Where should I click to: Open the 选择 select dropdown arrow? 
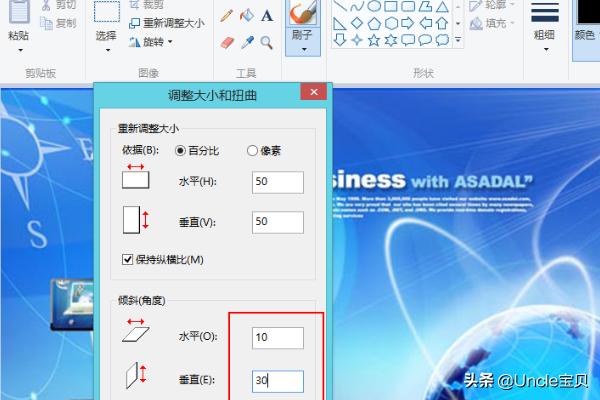pyautogui.click(x=108, y=50)
